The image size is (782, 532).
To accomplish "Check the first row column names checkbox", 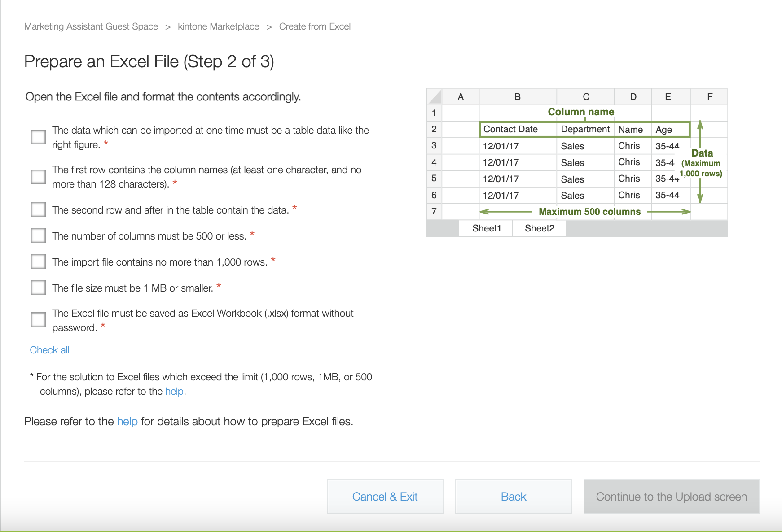I will 38,176.
